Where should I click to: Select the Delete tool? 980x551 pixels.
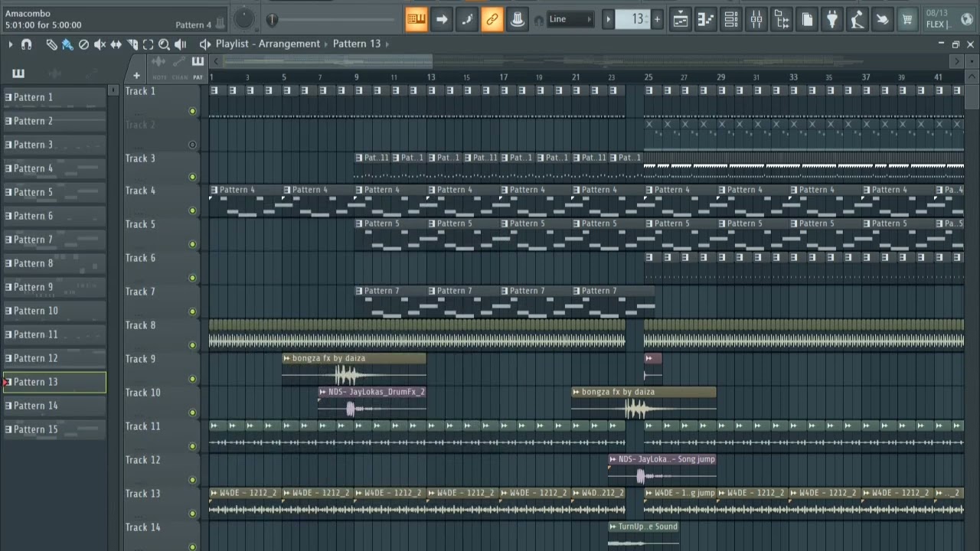83,44
